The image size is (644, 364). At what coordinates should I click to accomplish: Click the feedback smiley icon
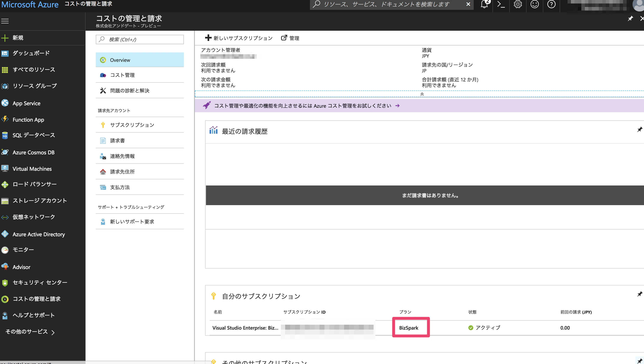coord(534,4)
